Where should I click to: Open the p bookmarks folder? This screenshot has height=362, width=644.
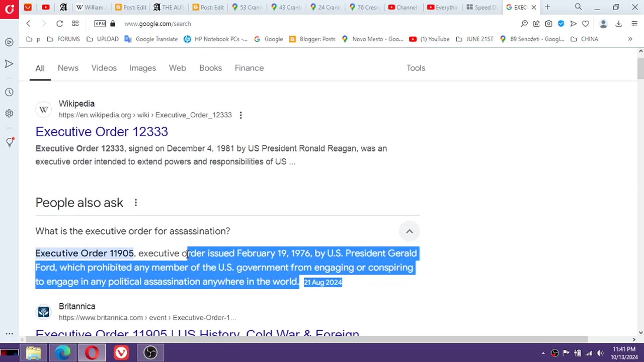click(x=33, y=39)
